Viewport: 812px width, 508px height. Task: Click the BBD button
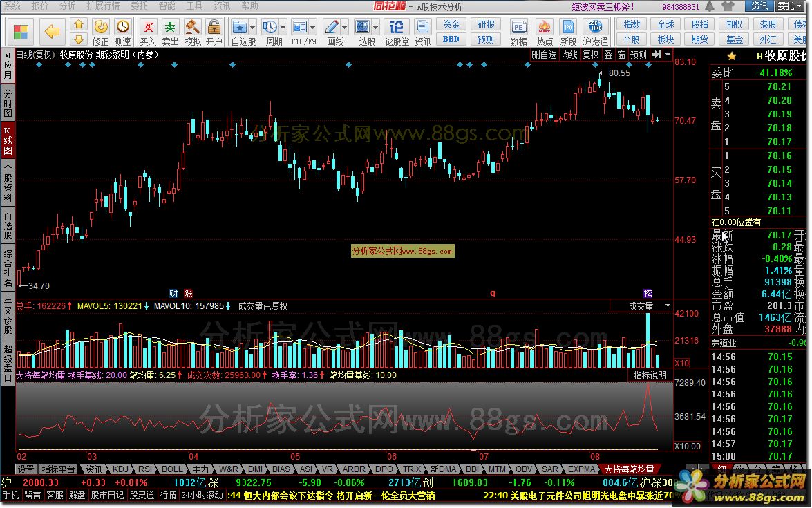(451, 39)
